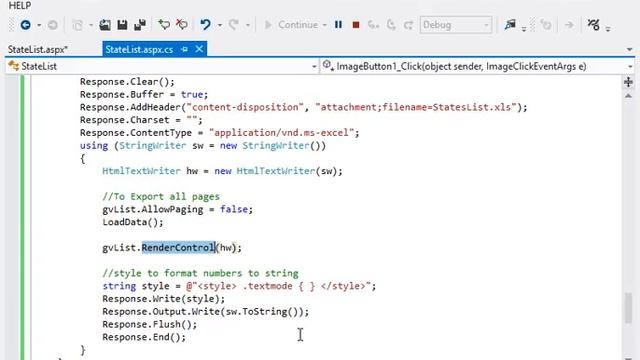Click the greyed right arrow toolbar icon

[x=569, y=25]
